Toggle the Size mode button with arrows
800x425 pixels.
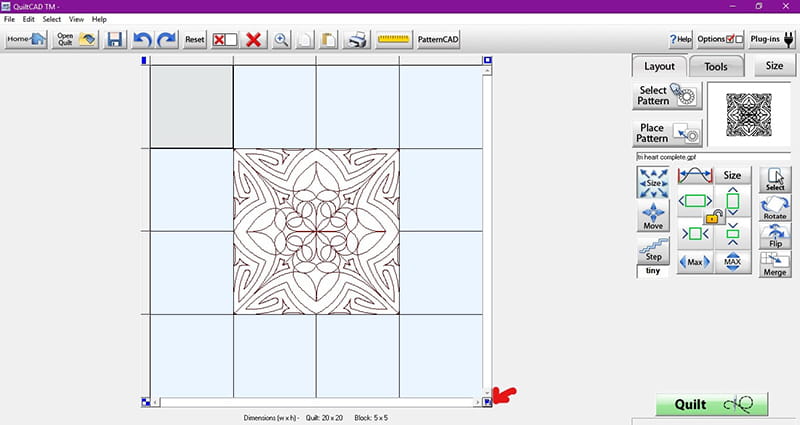(653, 183)
